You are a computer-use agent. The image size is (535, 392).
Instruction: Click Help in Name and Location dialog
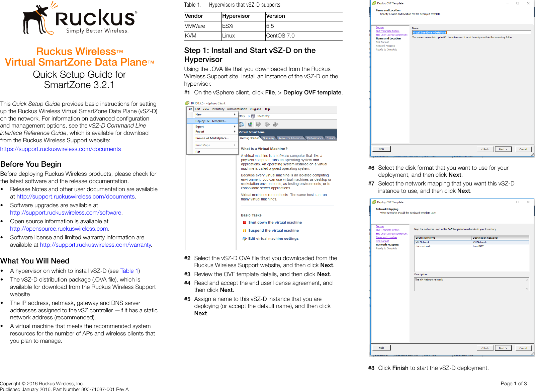point(381,149)
